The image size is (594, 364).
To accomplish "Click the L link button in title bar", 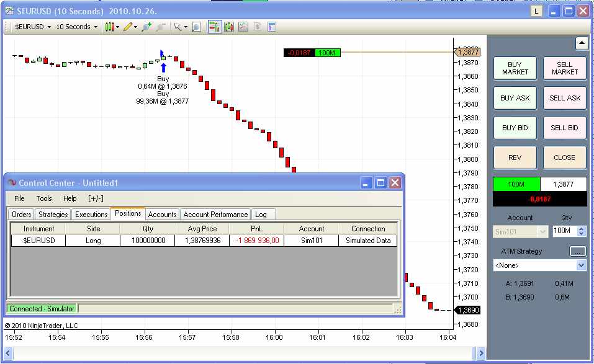I will click(536, 11).
